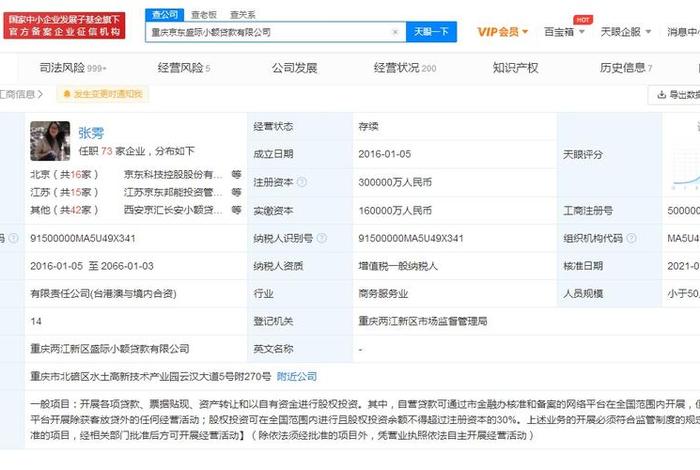Click the download icon on the export button

(661, 95)
